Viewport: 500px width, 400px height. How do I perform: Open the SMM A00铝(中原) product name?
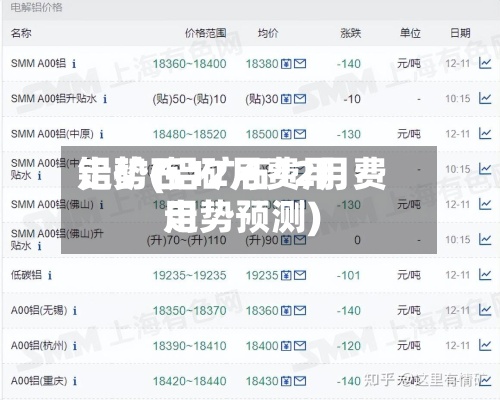[x=52, y=134]
